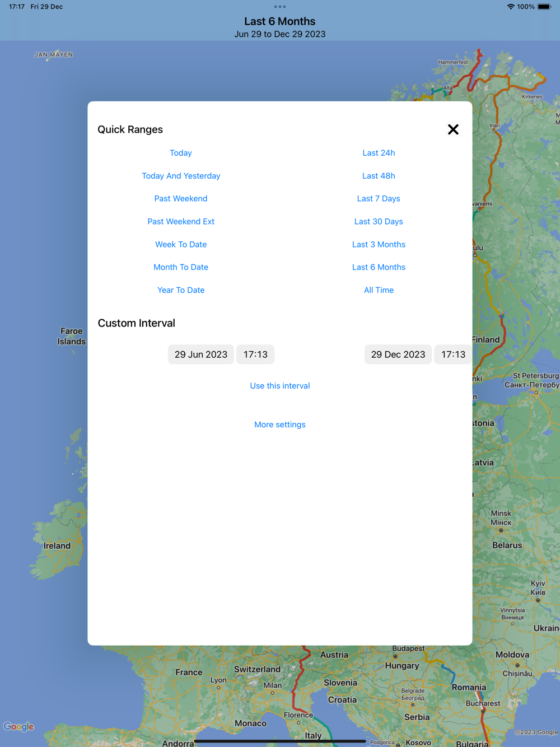Choose Last 3 Months range

pyautogui.click(x=379, y=245)
